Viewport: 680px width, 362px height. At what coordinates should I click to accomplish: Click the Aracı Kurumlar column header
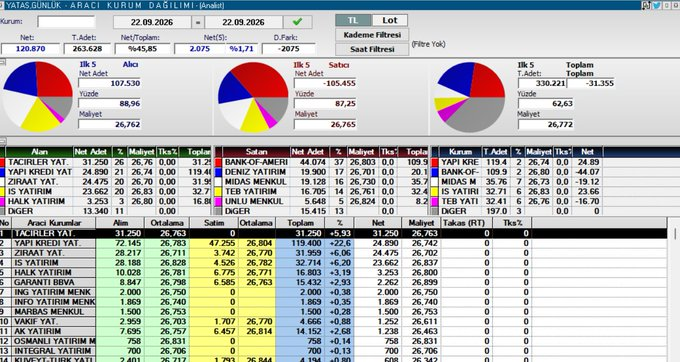pyautogui.click(x=54, y=223)
